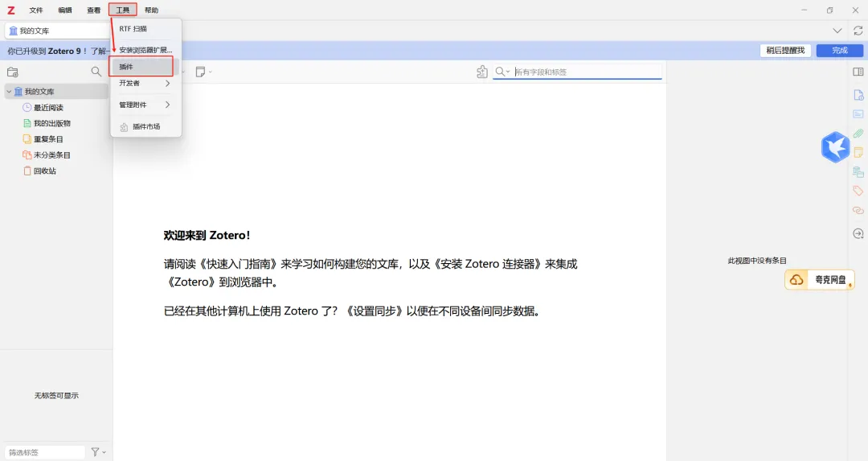Click the Zotero Z logo icon
This screenshot has width=868, height=461.
[10, 10]
